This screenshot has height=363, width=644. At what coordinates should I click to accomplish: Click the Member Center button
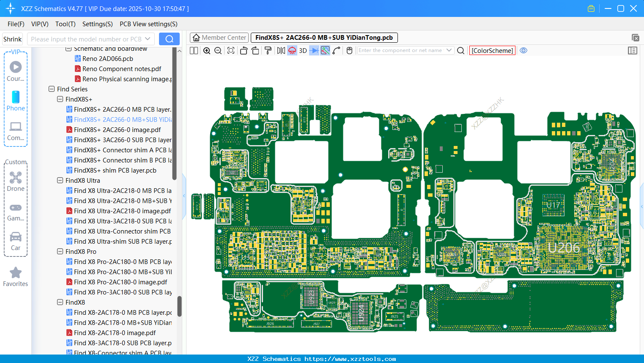pyautogui.click(x=219, y=37)
